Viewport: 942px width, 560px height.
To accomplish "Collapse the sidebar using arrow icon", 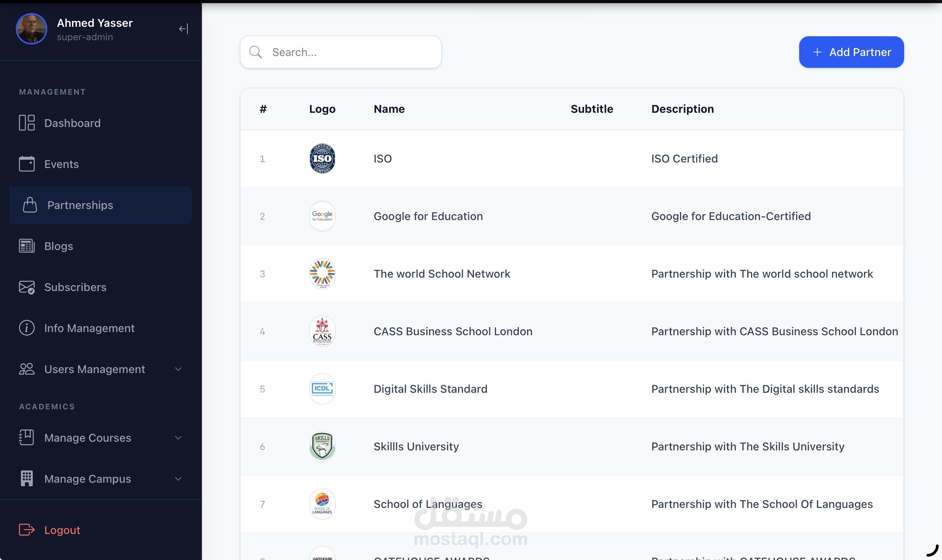I will (183, 29).
